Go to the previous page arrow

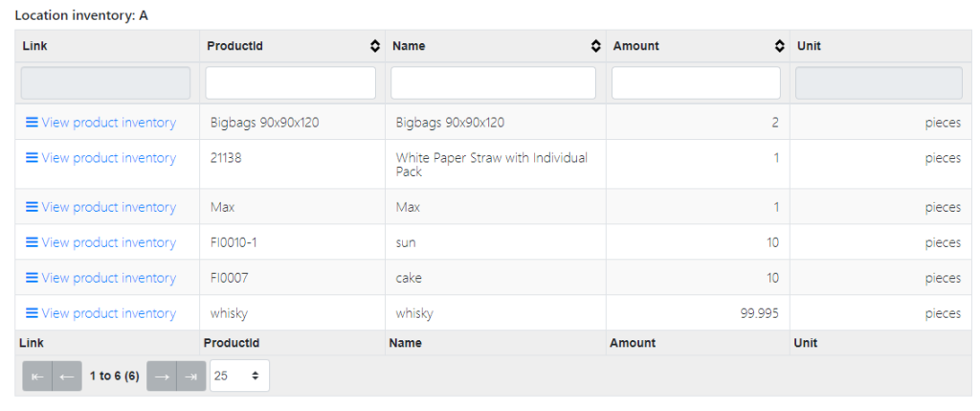[67, 376]
